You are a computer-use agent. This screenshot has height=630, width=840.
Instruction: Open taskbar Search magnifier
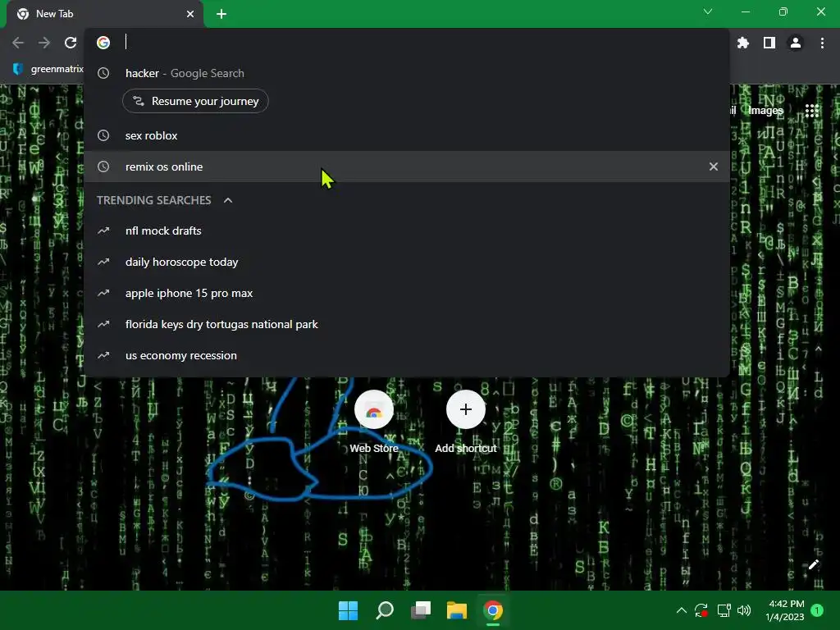coord(385,610)
